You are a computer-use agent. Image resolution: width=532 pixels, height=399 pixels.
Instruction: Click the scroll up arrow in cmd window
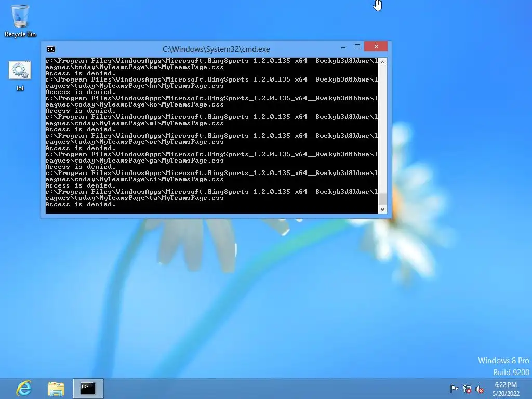point(382,62)
